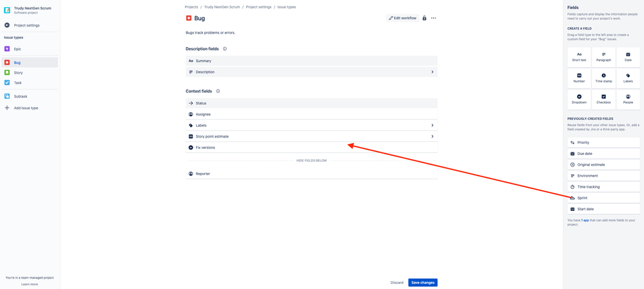The width and height of the screenshot is (644, 289).
Task: Choose the Dropdown field type
Action: point(579,100)
